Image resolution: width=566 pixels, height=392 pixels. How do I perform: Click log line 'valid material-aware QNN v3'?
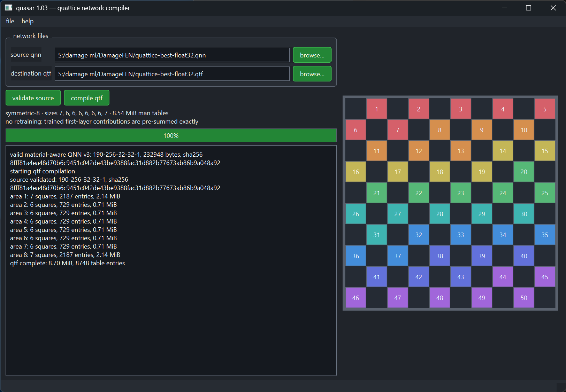click(106, 155)
